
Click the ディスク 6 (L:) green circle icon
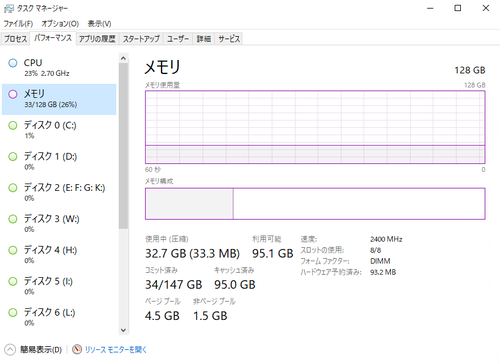pos(13,313)
